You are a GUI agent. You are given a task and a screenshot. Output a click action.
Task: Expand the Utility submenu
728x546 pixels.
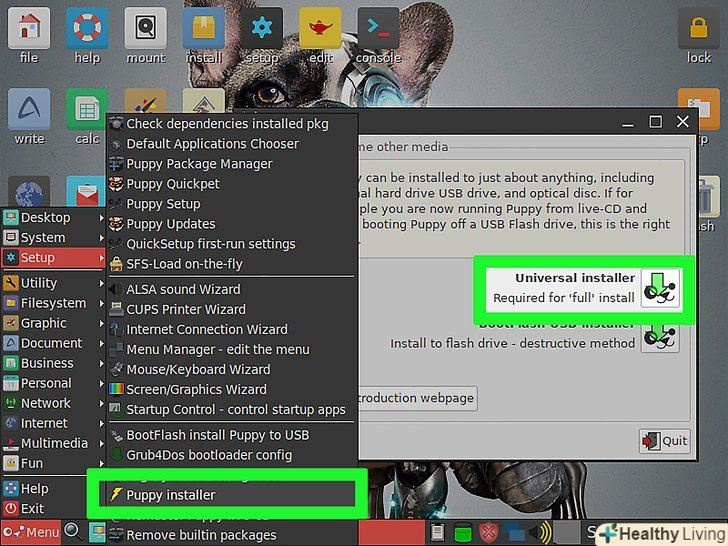53,283
